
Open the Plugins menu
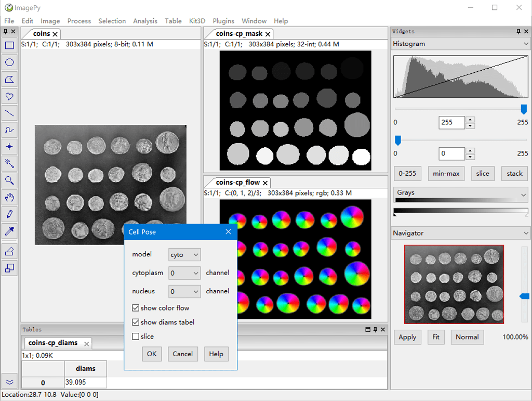(223, 21)
